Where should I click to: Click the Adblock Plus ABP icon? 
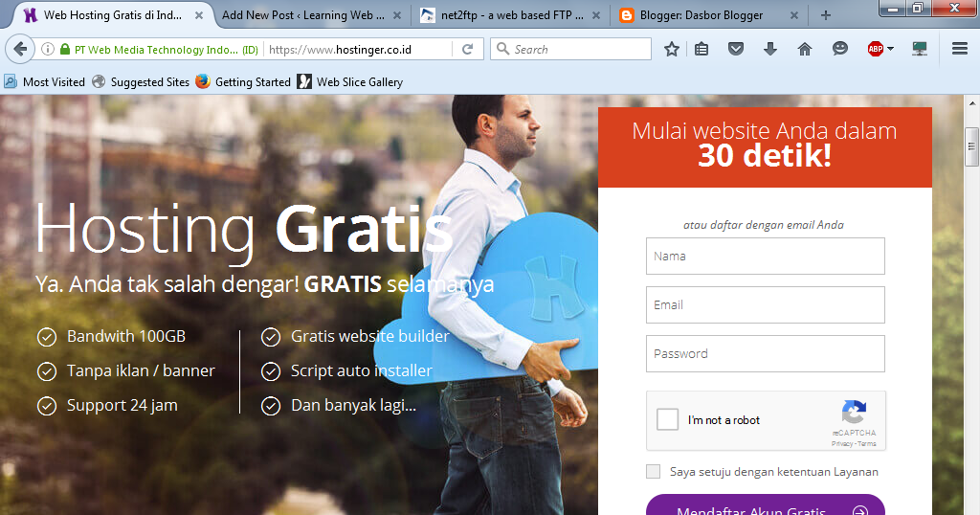tap(875, 49)
